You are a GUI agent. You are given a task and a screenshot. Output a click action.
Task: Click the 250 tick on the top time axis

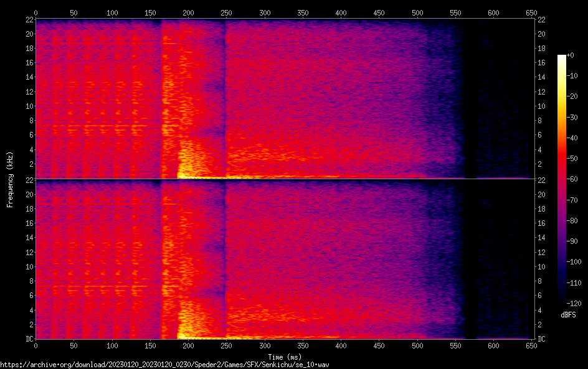click(x=226, y=12)
